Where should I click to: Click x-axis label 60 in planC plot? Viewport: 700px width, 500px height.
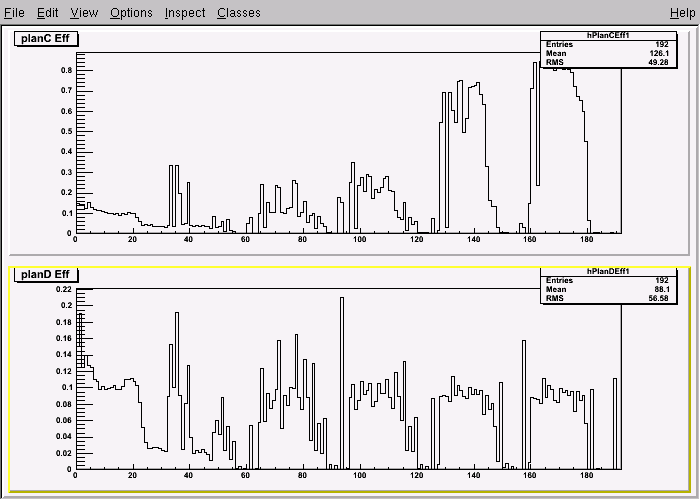[x=246, y=239]
